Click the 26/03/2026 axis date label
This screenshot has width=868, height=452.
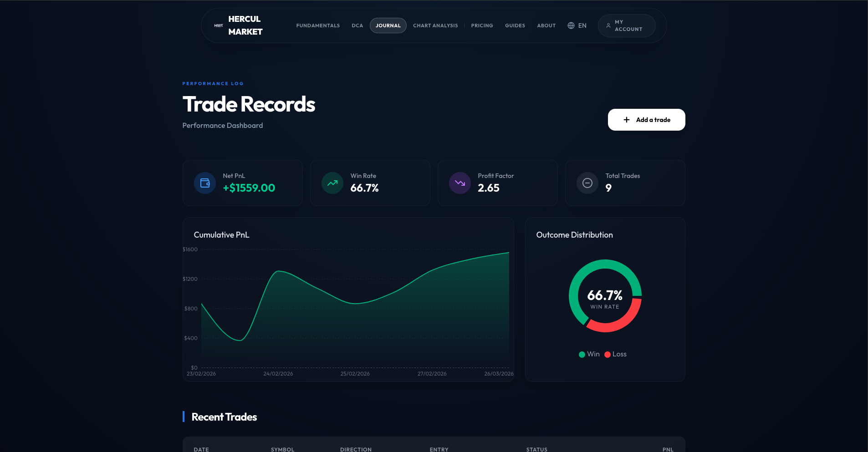point(499,374)
